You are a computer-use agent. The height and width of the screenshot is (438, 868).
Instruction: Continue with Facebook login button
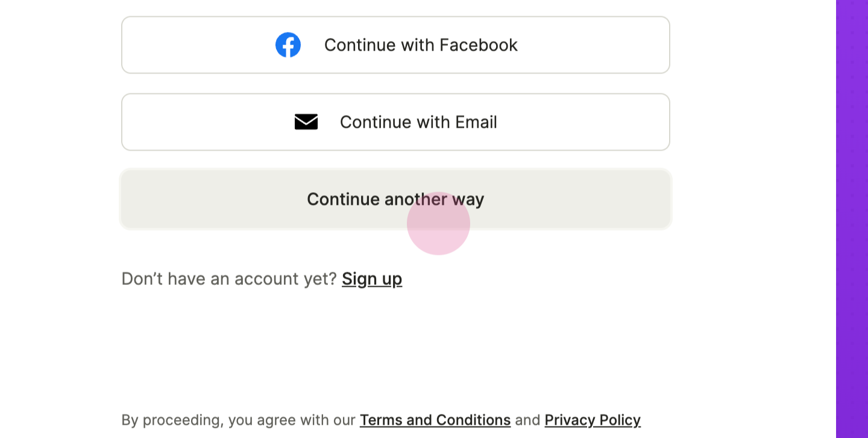[x=395, y=45]
